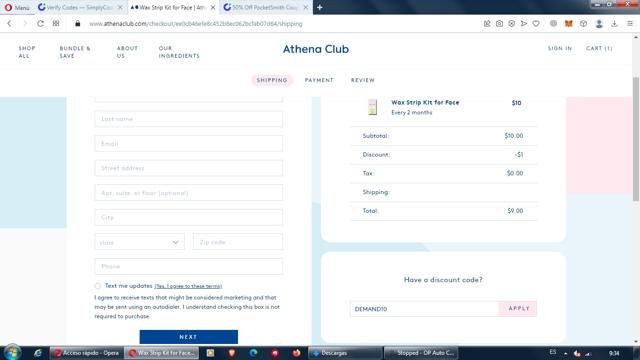Switch to Acceso rápido - Opera taskbar window

(x=86, y=353)
